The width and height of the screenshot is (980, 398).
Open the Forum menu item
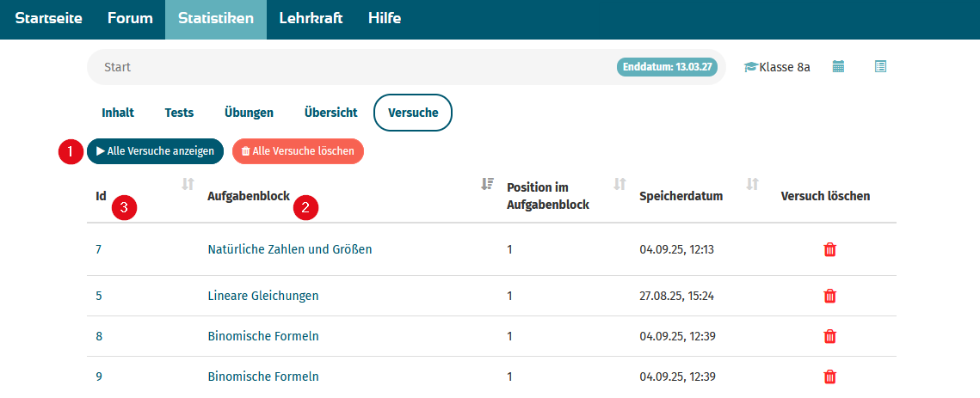(130, 18)
